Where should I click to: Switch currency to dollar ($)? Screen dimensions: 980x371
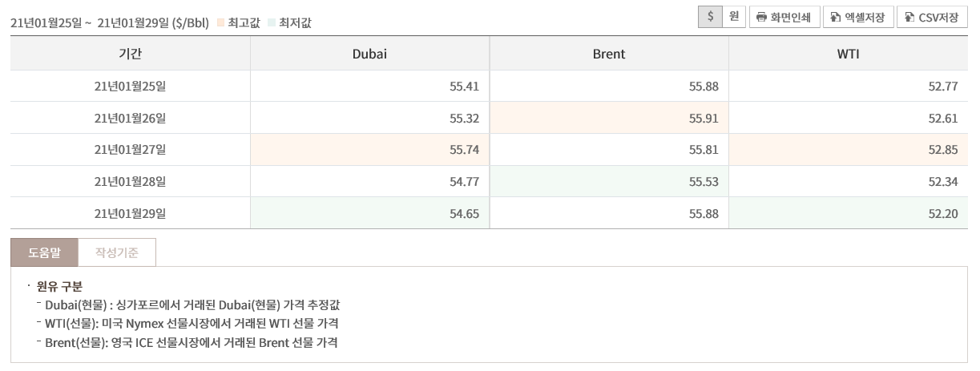710,17
